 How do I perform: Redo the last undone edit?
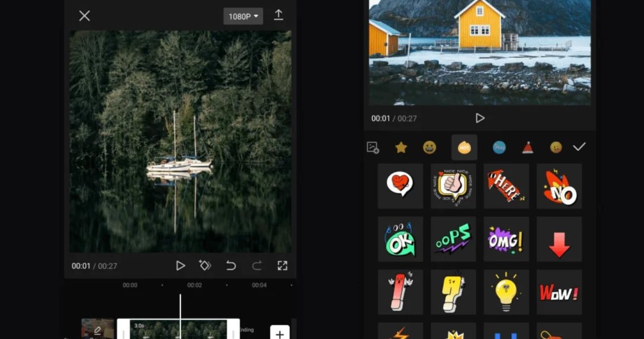click(x=256, y=266)
